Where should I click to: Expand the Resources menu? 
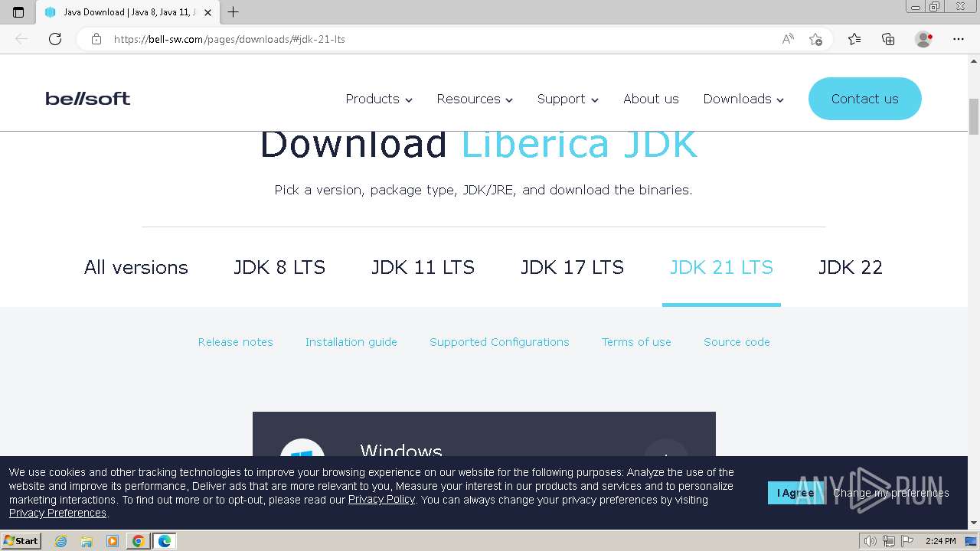475,99
